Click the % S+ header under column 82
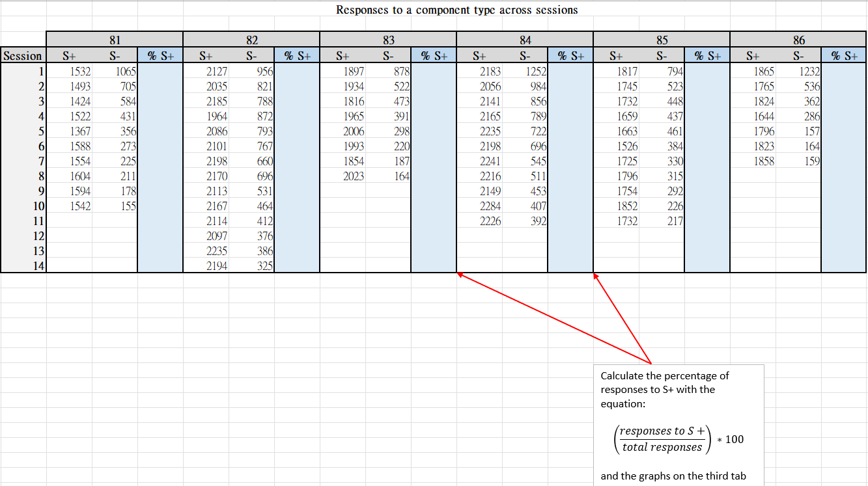Image resolution: width=868 pixels, height=486 pixels. tap(296, 56)
